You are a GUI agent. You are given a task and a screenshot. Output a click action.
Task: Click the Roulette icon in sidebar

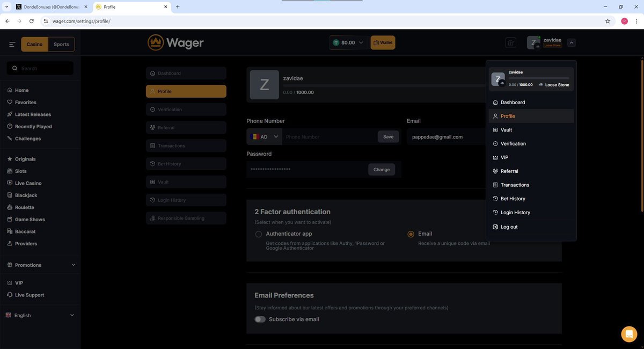tap(10, 207)
